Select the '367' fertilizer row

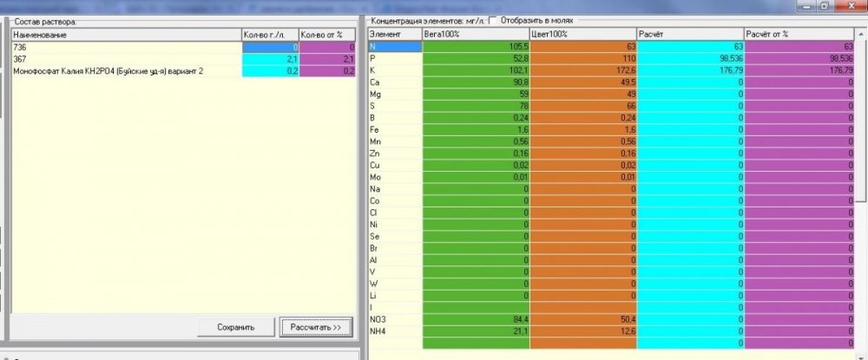(x=183, y=59)
